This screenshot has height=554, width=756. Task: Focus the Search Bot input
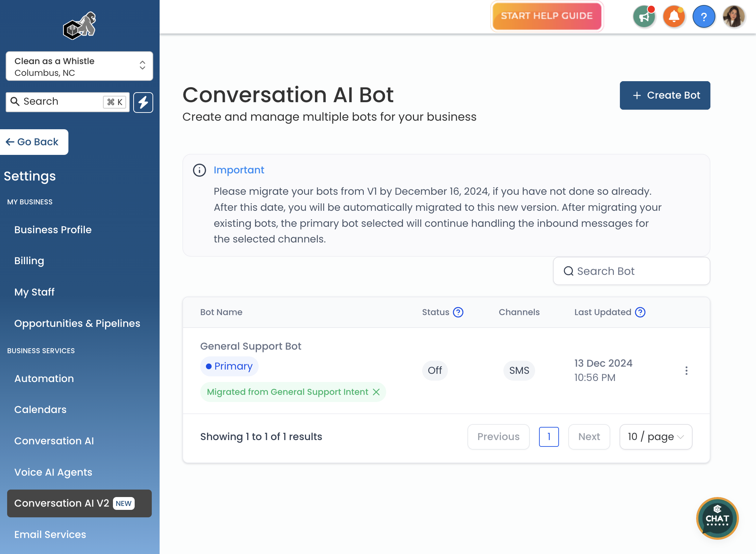631,271
